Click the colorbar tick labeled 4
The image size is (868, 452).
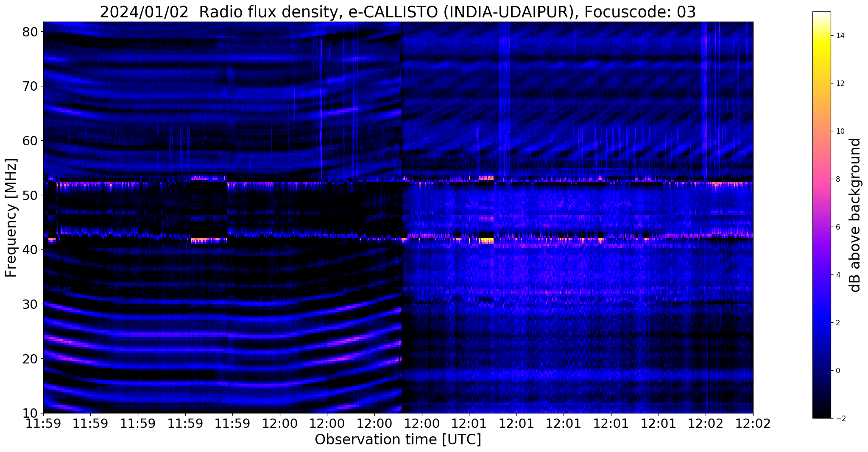pos(837,275)
